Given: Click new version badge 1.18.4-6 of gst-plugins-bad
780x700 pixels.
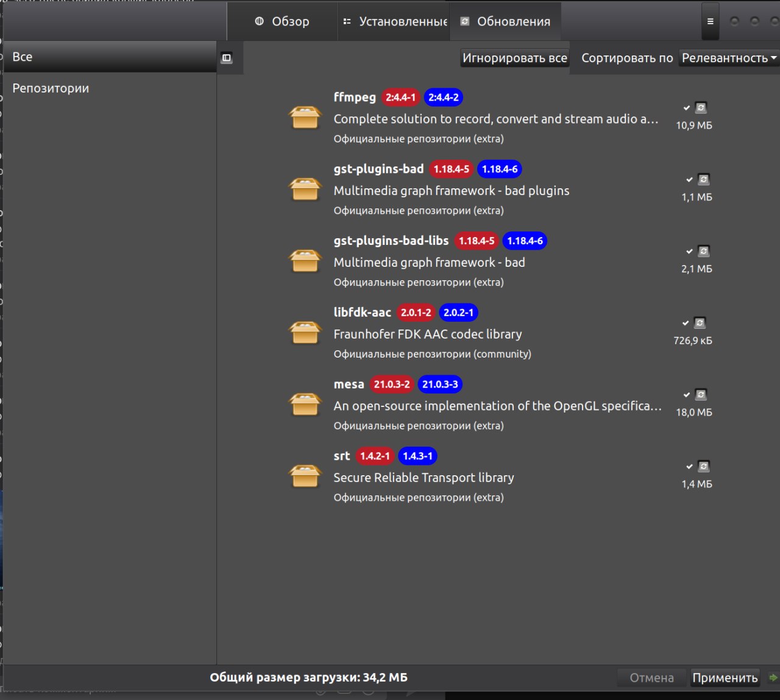Looking at the screenshot, I should [x=500, y=169].
